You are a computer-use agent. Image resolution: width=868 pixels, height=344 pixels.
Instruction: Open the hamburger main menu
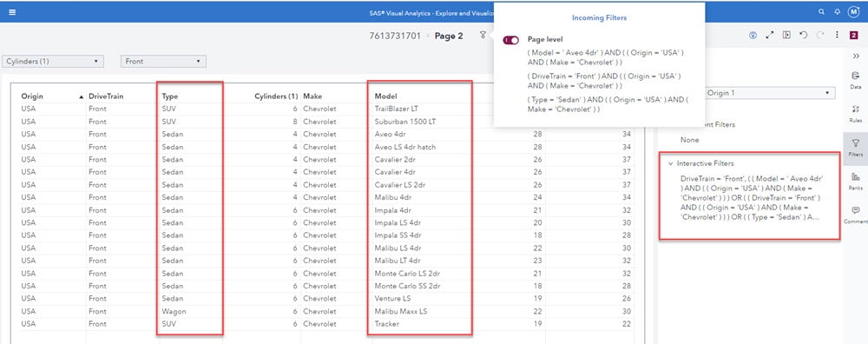[x=12, y=12]
